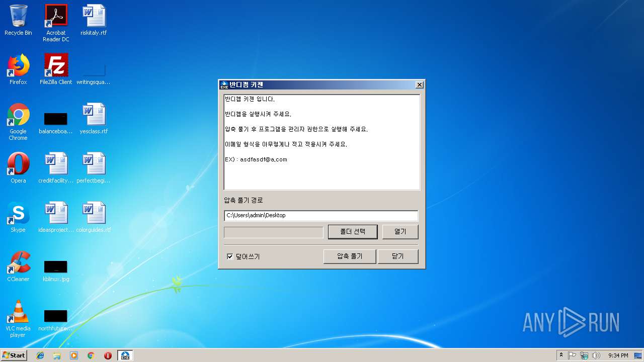644x362 pixels.
Task: Launch Firefox from the desktop
Action: [18, 69]
